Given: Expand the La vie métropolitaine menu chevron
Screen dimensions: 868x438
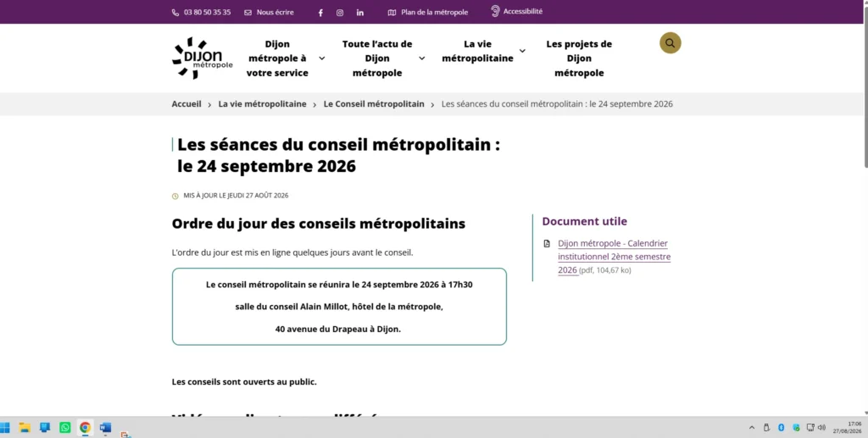Looking at the screenshot, I should click(522, 51).
